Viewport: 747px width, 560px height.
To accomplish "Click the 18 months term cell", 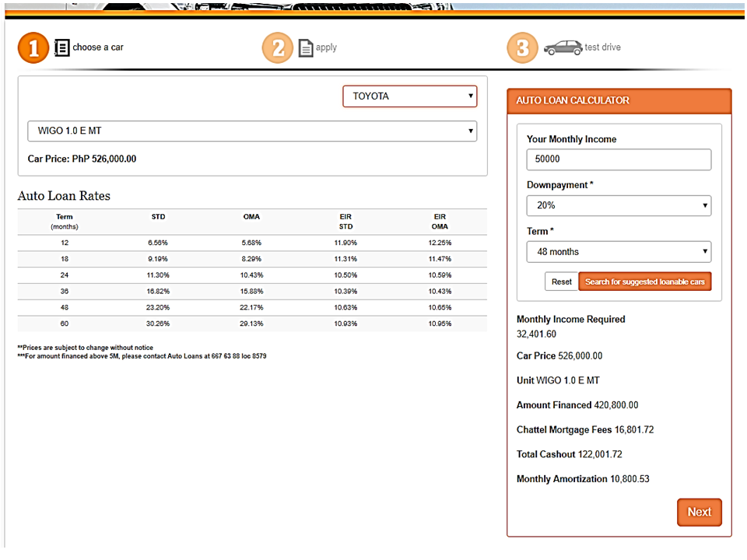I will click(65, 259).
